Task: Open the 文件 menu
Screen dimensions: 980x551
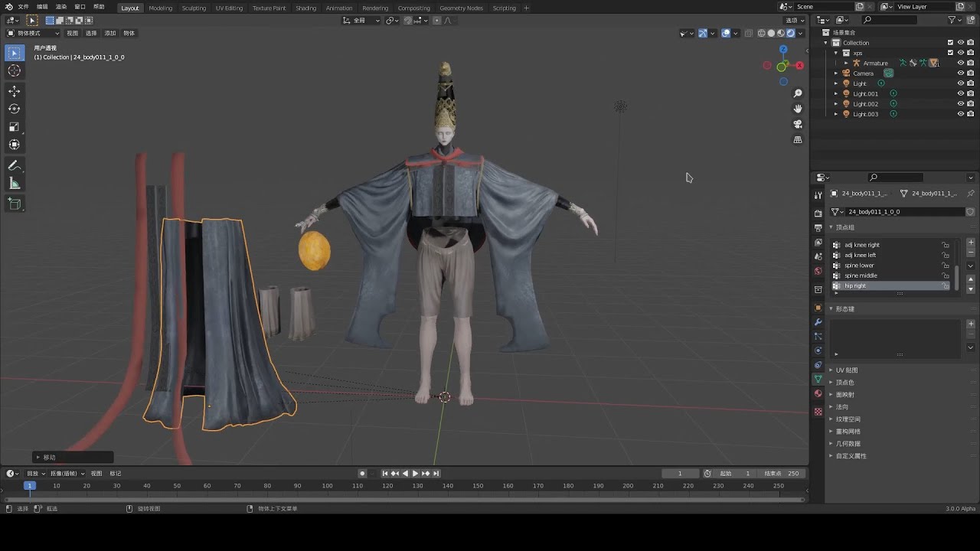Action: [x=23, y=7]
